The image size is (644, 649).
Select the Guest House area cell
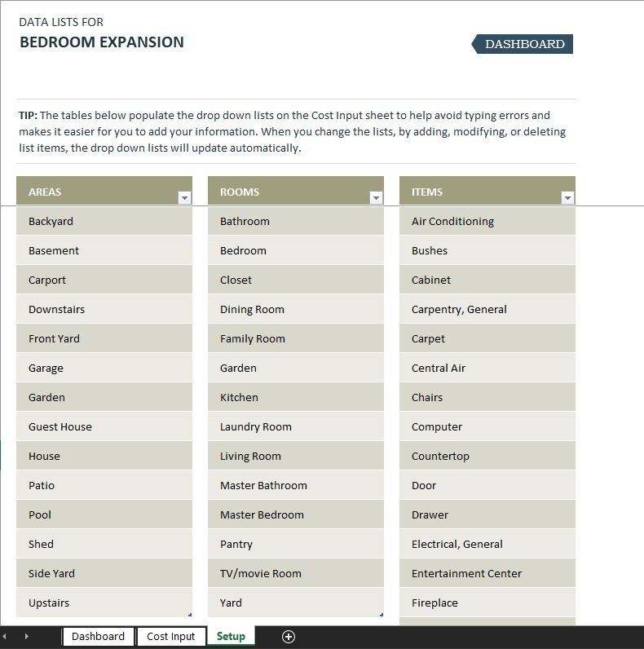pyautogui.click(x=104, y=426)
